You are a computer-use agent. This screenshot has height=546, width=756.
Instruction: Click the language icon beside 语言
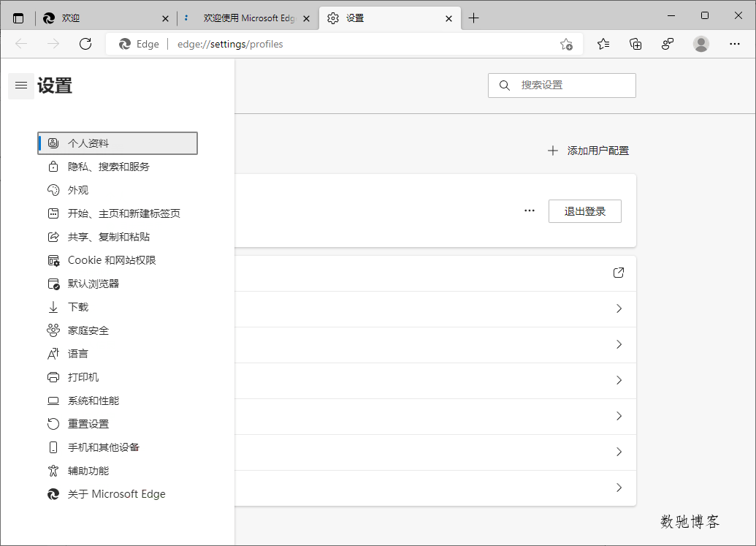(53, 354)
